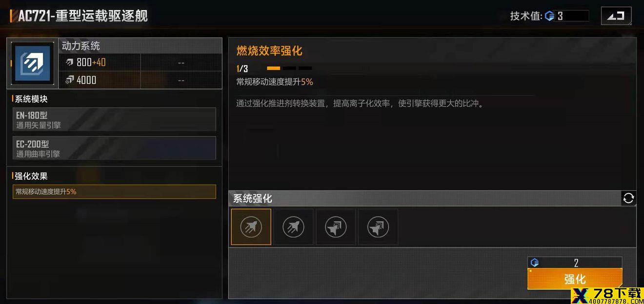Viewport: 644px width, 304px height.
Task: Select the highlighted first system enhancement icon
Action: (x=251, y=227)
